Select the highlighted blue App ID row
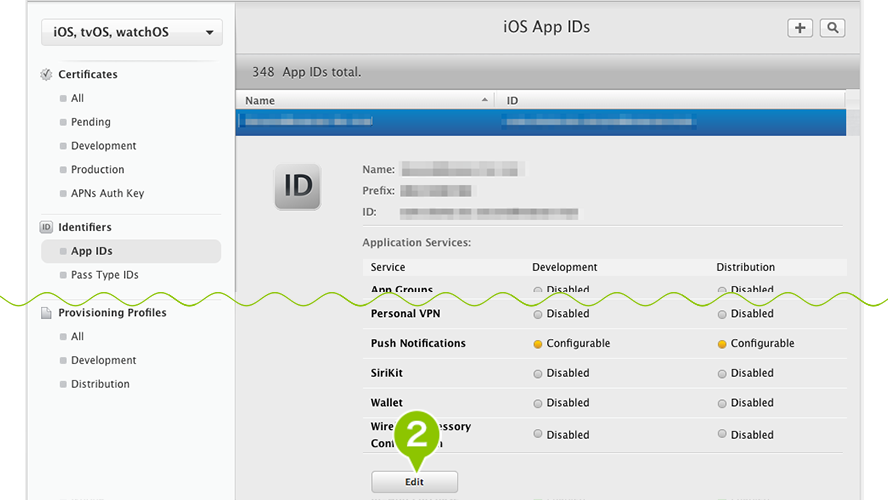 click(x=541, y=122)
